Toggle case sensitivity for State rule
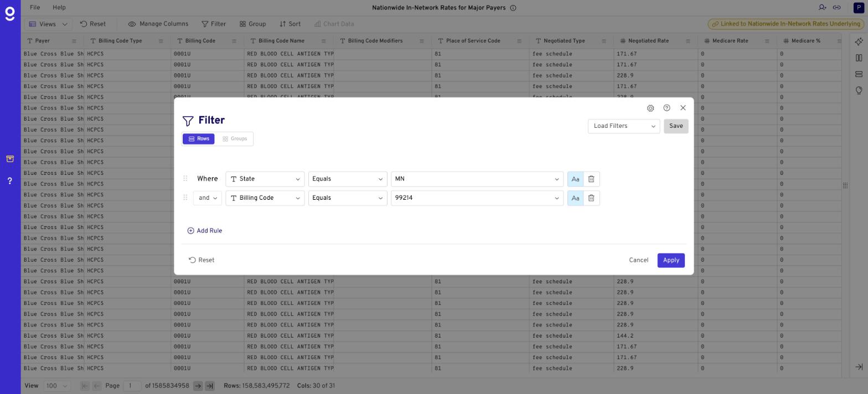 coord(575,179)
